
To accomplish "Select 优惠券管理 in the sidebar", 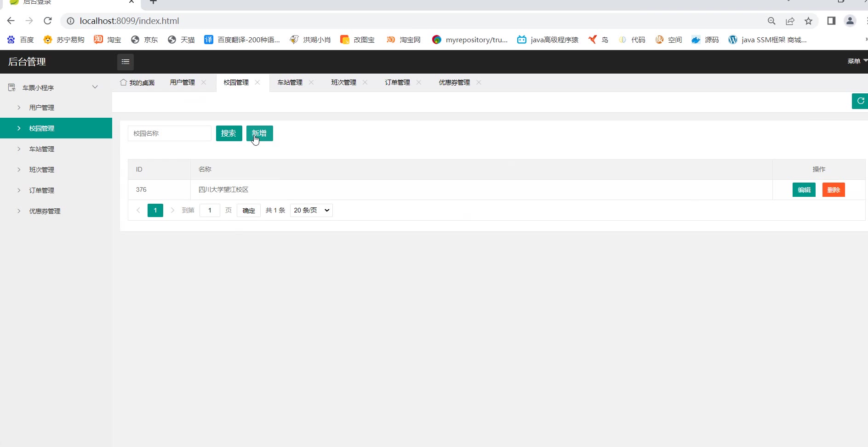I will (56, 211).
